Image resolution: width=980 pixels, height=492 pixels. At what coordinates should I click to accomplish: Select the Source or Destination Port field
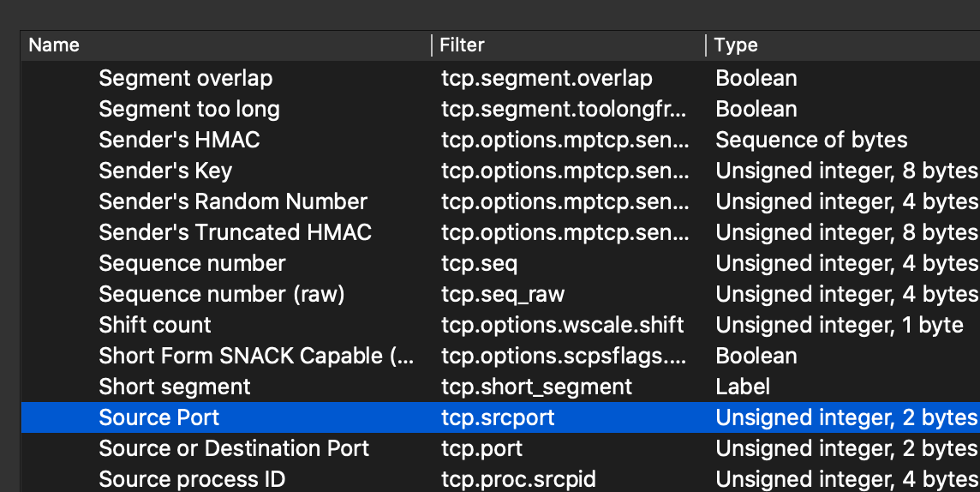coord(234,448)
